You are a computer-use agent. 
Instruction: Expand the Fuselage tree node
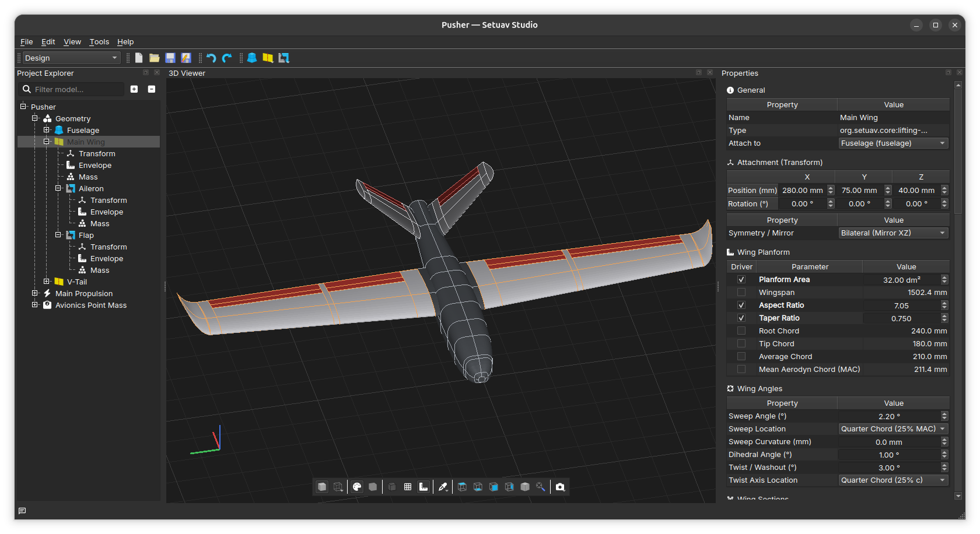point(47,130)
